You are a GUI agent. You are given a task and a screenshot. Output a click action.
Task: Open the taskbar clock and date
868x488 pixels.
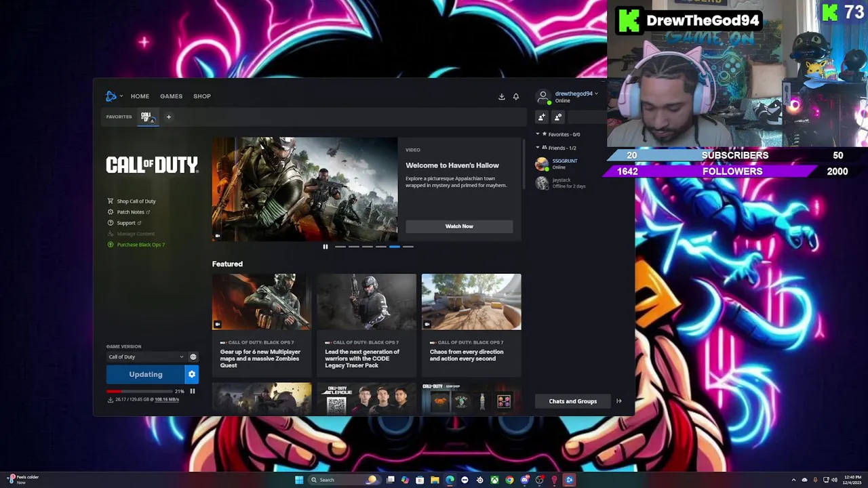point(852,480)
